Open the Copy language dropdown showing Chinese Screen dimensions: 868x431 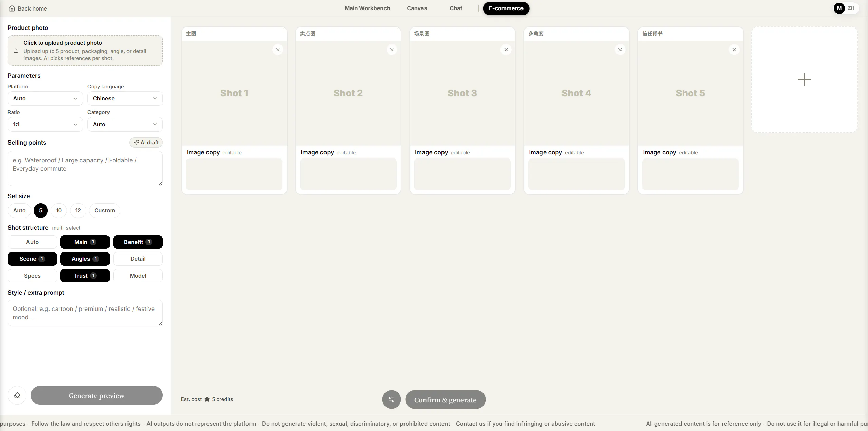click(x=125, y=98)
